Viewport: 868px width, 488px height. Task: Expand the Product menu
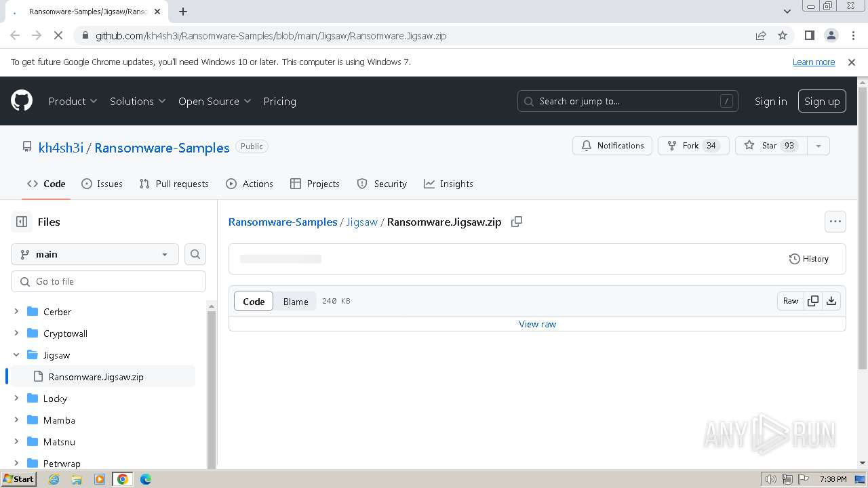(x=73, y=101)
